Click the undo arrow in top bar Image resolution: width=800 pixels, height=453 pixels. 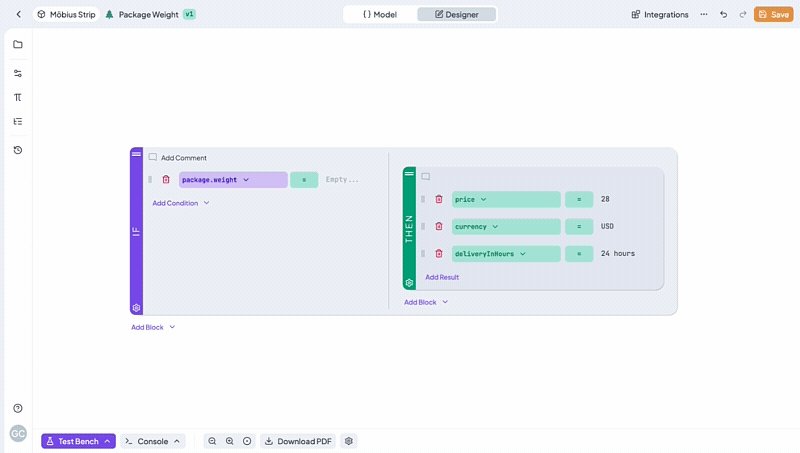(723, 14)
